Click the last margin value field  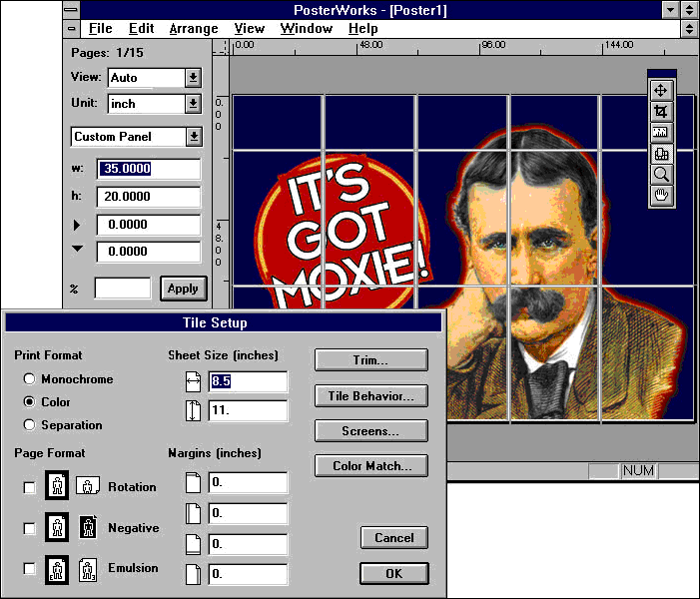(x=248, y=574)
